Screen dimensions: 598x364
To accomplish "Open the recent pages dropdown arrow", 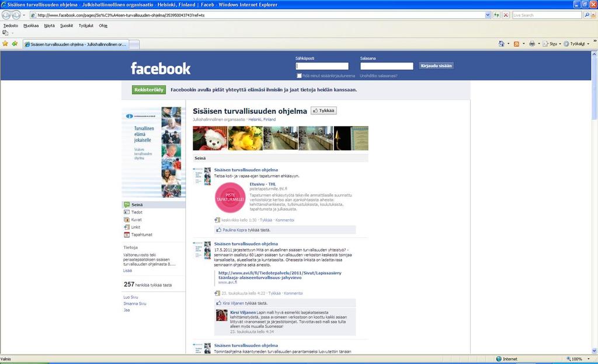I will click(x=23, y=15).
